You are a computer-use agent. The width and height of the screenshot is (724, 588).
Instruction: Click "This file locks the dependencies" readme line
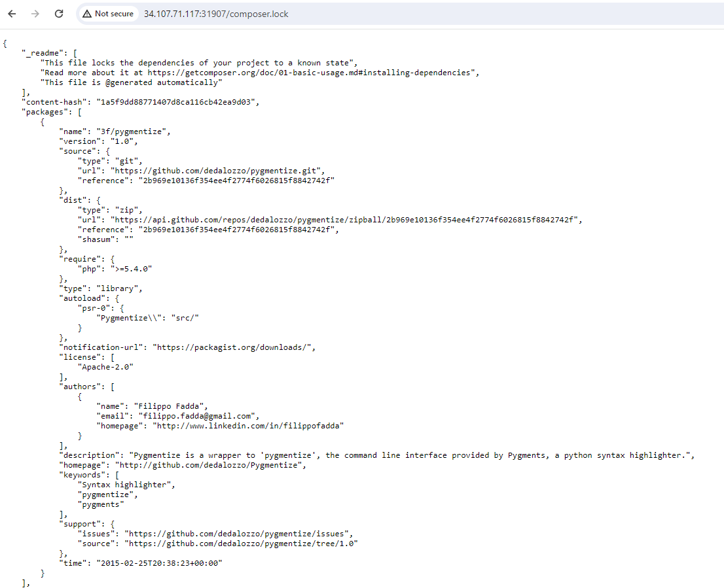click(x=198, y=63)
